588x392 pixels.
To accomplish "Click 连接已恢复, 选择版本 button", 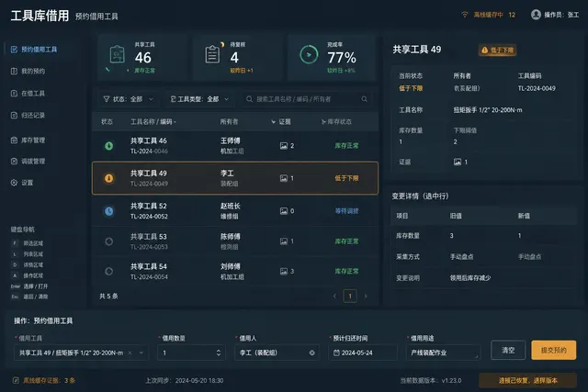I will coord(527,380).
